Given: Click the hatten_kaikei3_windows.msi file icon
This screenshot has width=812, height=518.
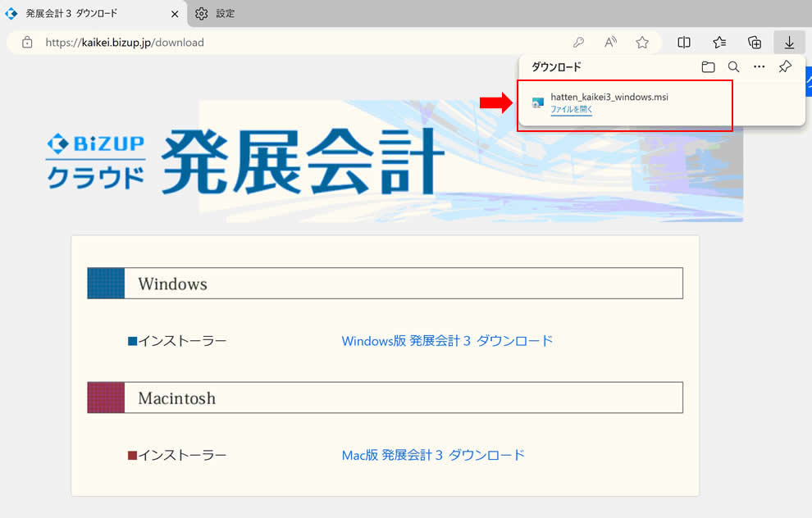Looking at the screenshot, I should click(538, 102).
